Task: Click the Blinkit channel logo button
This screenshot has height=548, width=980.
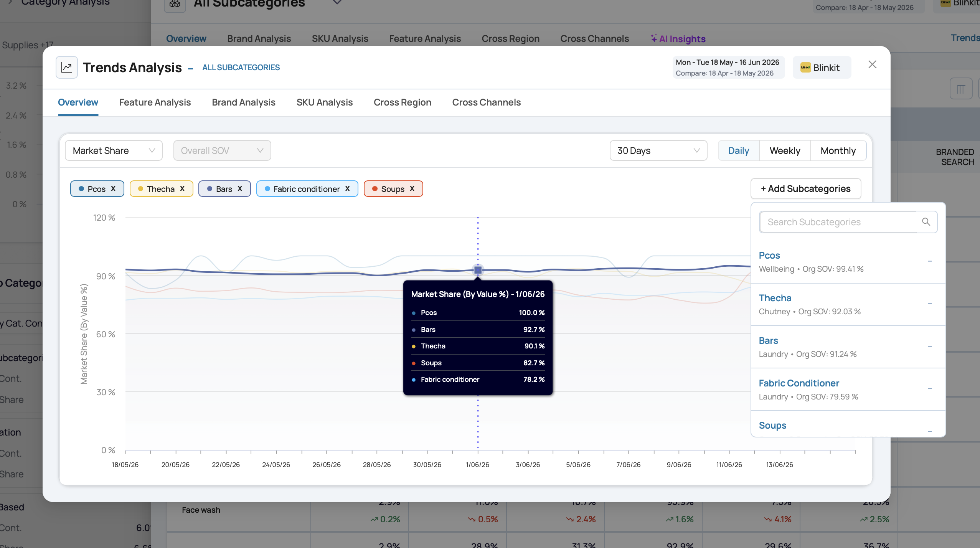Action: coord(822,68)
